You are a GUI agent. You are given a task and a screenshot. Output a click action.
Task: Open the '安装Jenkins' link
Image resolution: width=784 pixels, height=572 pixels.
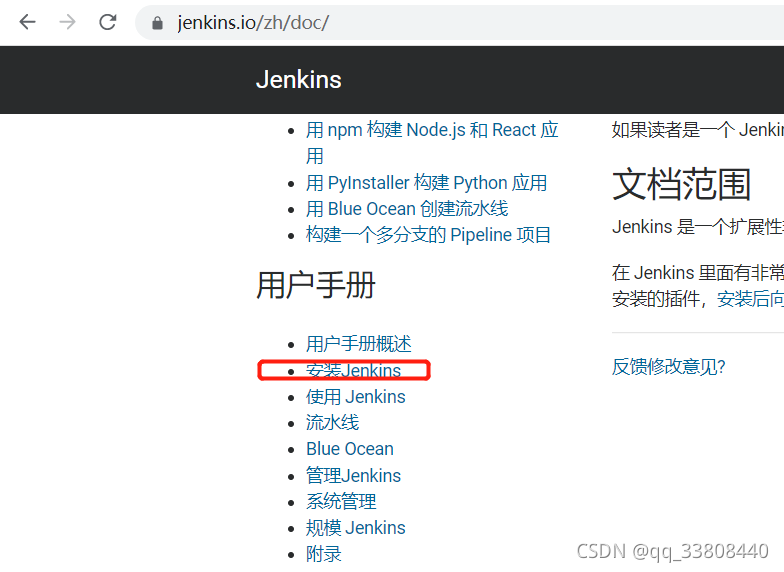(x=354, y=370)
